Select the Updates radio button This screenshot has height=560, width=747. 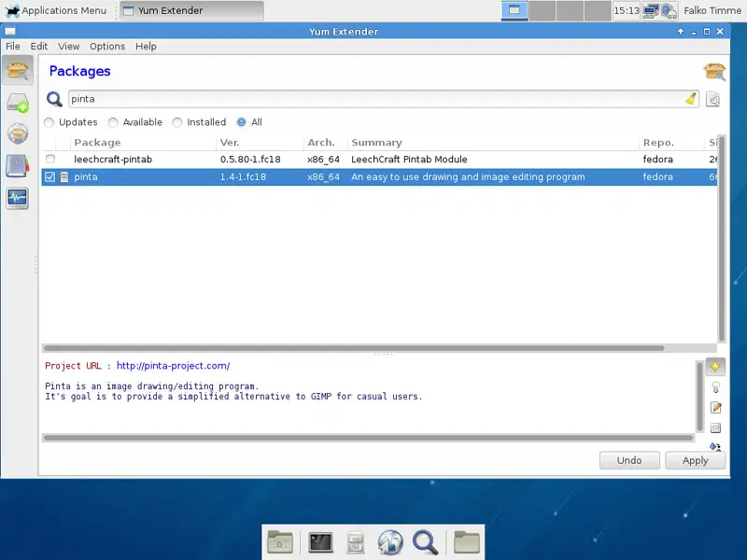49,122
